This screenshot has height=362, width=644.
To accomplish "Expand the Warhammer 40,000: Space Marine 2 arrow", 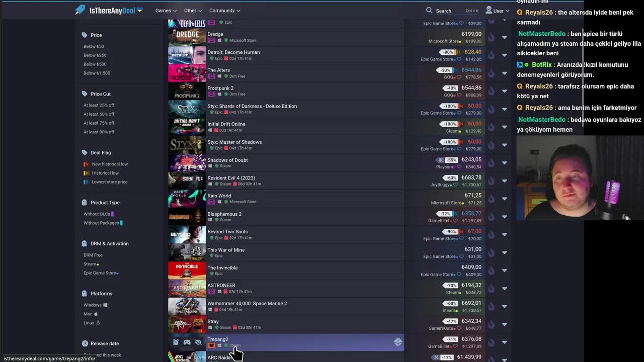I will point(504,306).
